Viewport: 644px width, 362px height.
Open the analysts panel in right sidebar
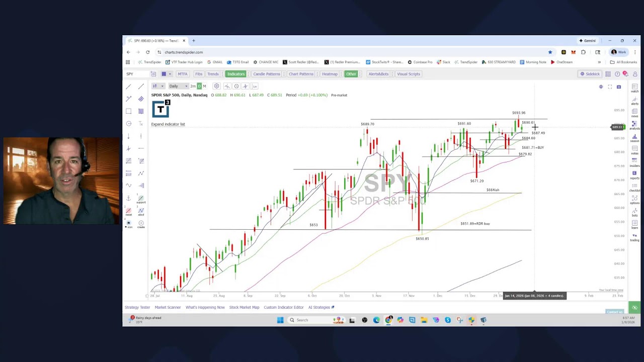click(635, 125)
